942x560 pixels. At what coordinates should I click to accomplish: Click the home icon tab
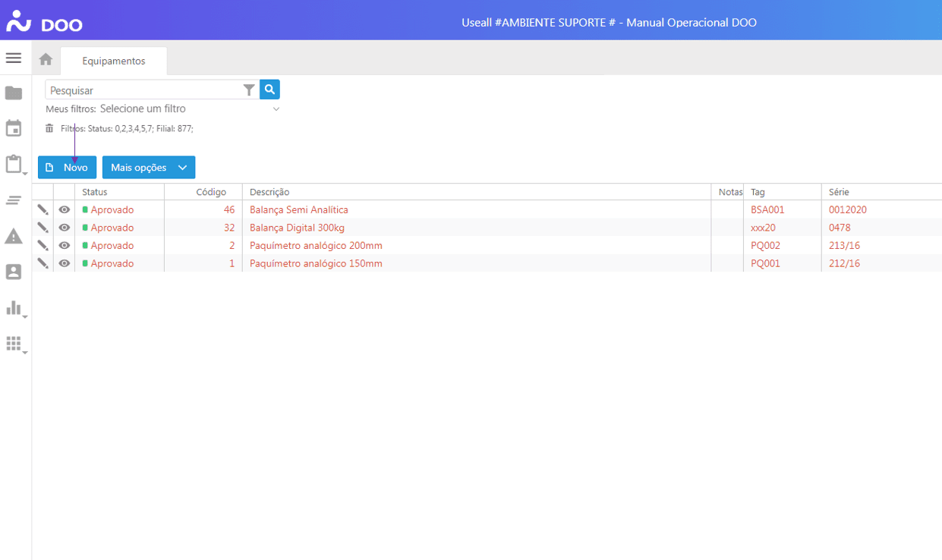click(x=46, y=59)
